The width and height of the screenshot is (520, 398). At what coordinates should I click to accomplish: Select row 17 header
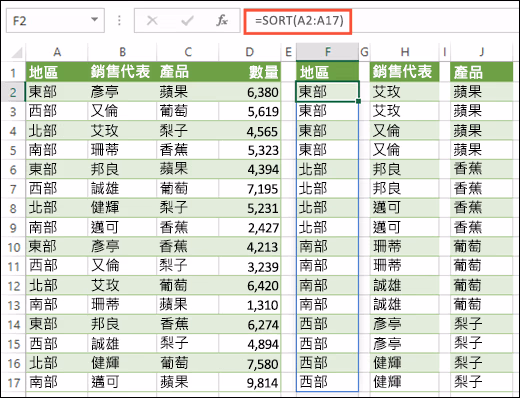(13, 383)
